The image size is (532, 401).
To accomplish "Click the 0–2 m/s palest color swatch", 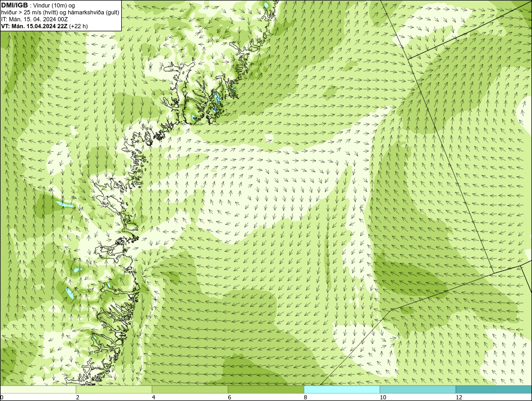I will [38, 389].
